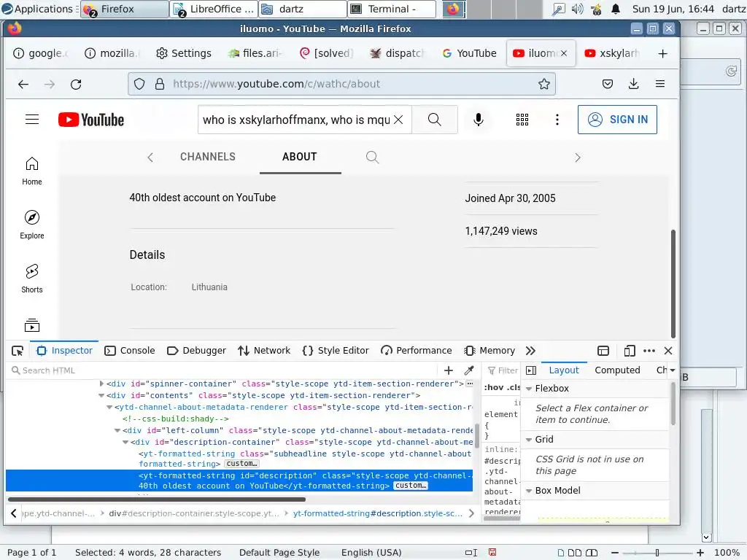Click the YouTube logo
Viewport: 747px width, 560px height.
click(x=91, y=120)
